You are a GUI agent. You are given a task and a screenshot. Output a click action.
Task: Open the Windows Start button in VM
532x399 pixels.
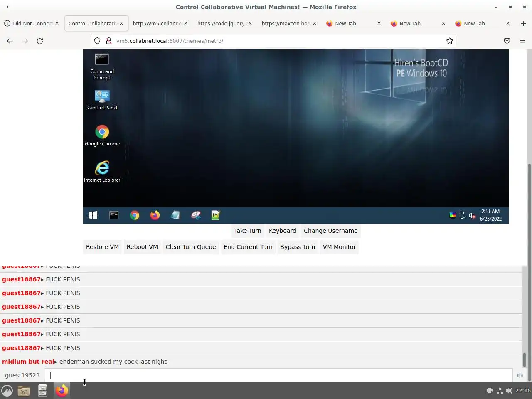(93, 215)
